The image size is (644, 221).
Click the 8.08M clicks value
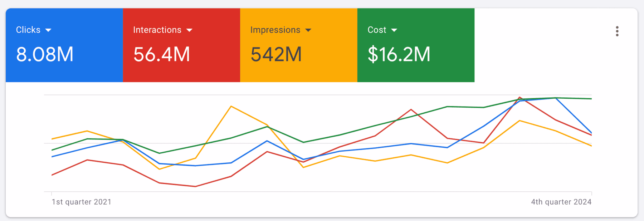[x=45, y=54]
